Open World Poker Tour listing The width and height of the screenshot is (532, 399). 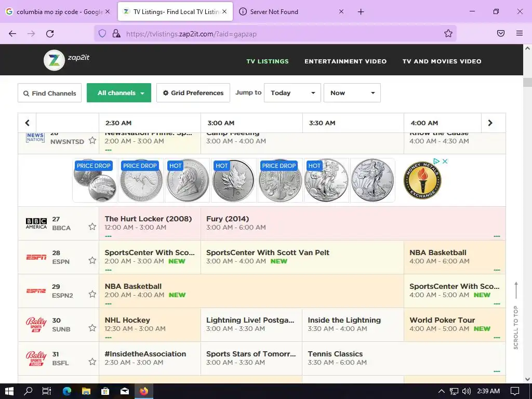click(455, 325)
